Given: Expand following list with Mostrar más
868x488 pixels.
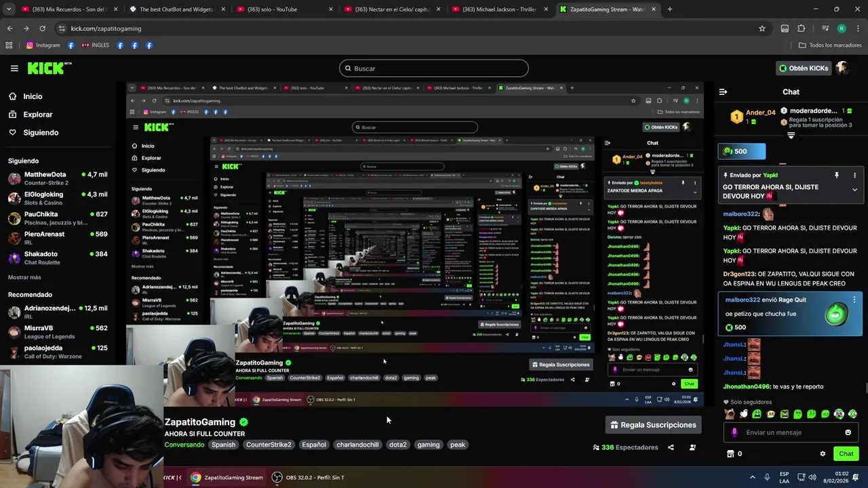Looking at the screenshot, I should [24, 277].
